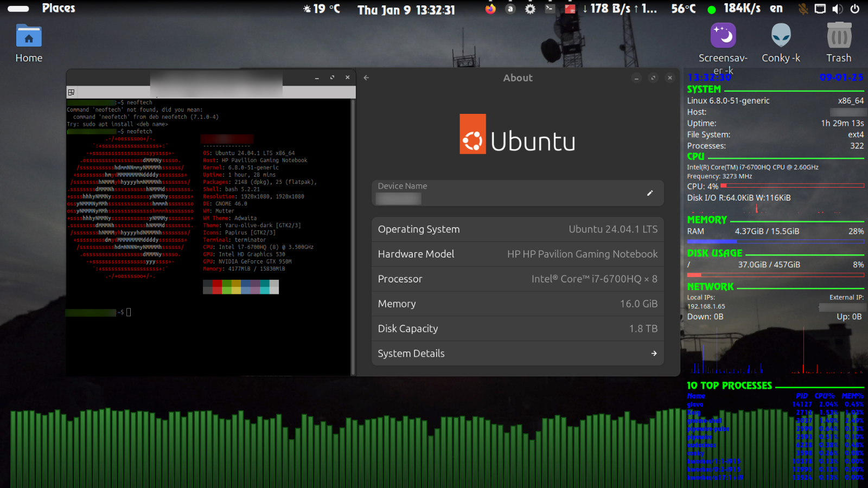Viewport: 868px width, 488px height.
Task: Open the Home folder desktop icon
Action: coord(29,43)
